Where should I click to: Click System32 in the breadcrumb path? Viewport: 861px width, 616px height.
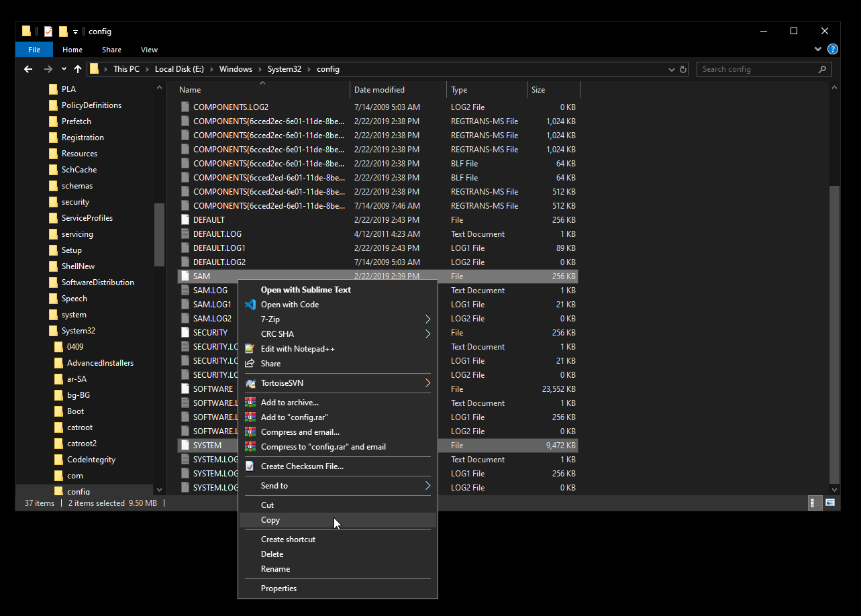point(284,69)
